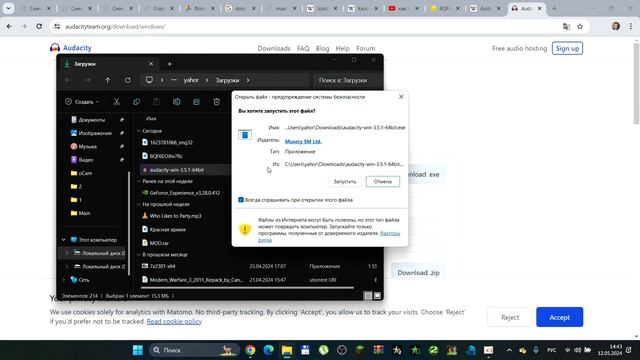640x360 pixels.
Task: Collapse Этот компьютер tree node
Action: (x=63, y=240)
